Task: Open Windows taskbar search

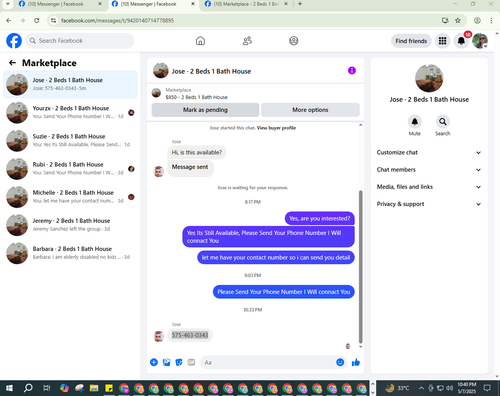Action: tap(28, 388)
